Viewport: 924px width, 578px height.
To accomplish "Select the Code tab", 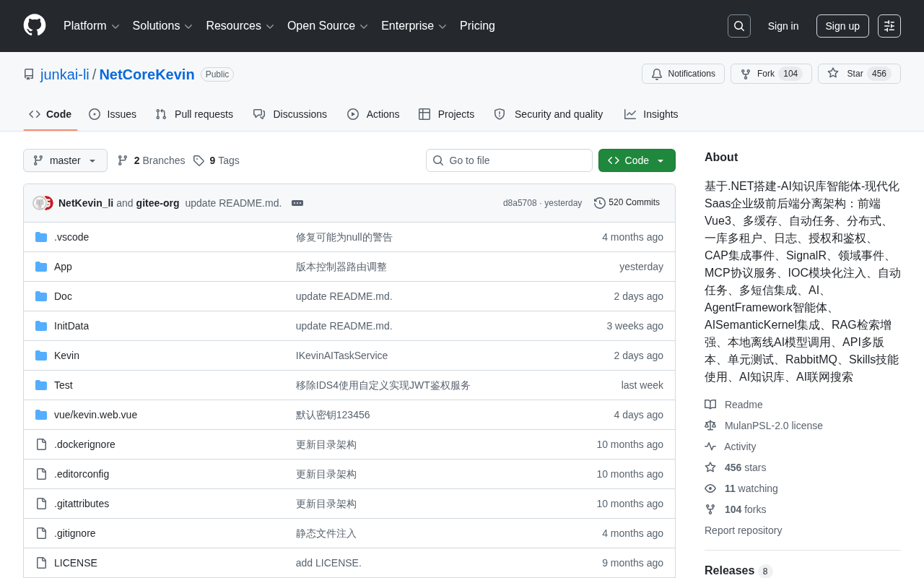I will click(x=51, y=114).
